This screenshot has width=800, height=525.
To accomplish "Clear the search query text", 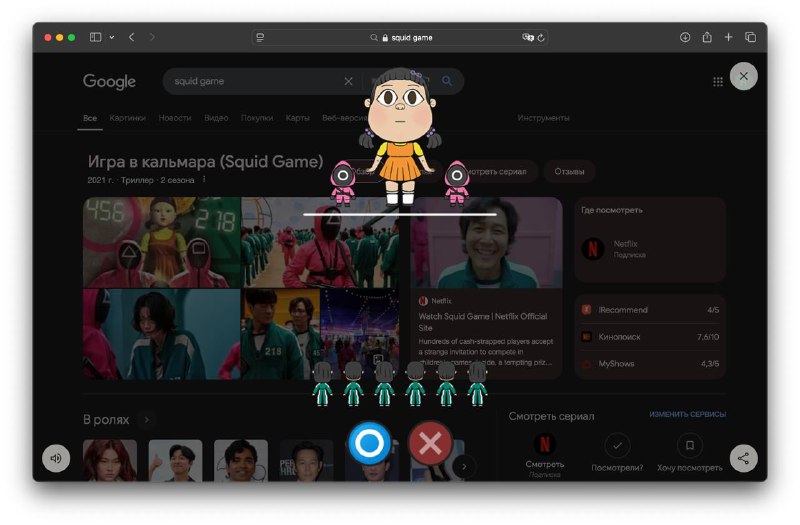I will tap(348, 81).
